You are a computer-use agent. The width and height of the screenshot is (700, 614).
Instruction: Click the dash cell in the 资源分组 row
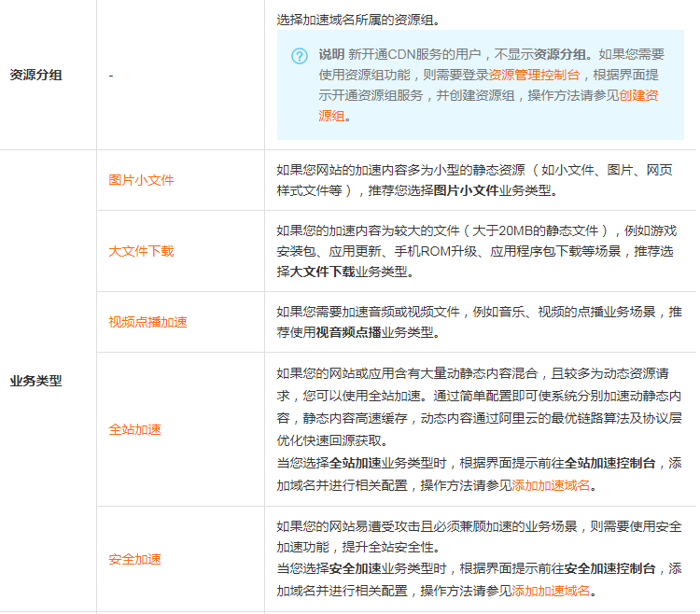click(x=110, y=76)
